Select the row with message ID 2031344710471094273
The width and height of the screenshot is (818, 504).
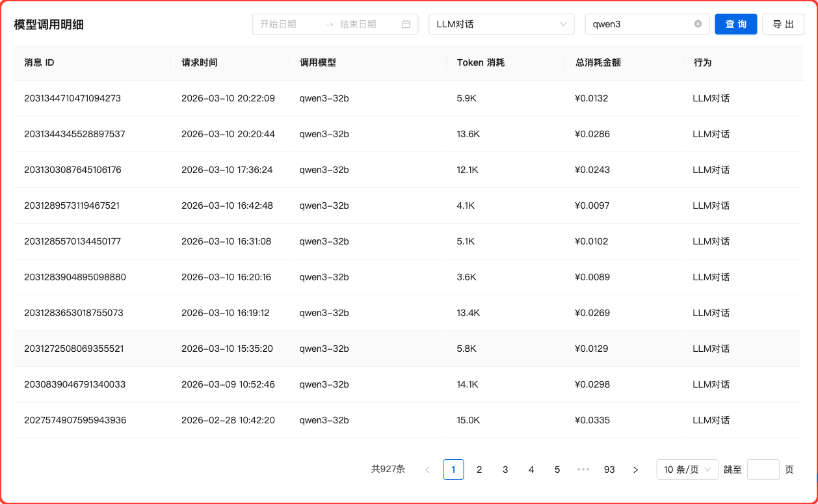pos(72,98)
